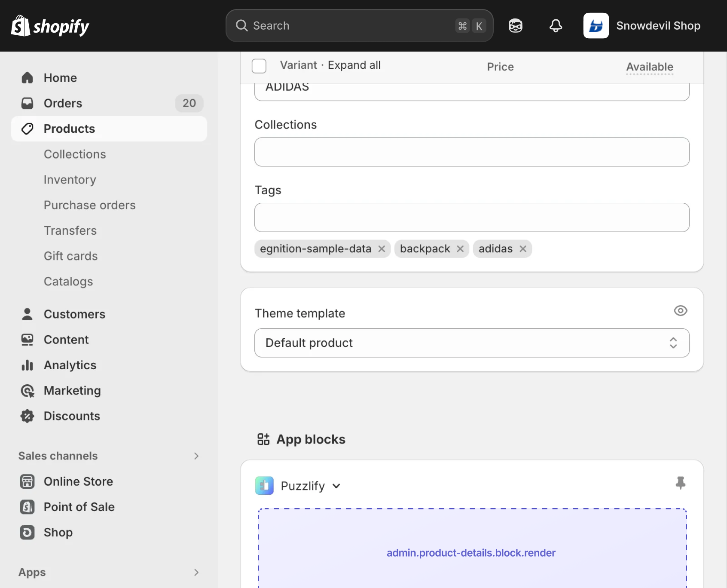Viewport: 727px width, 588px height.
Task: Open the Default product template dropdown
Action: point(472,343)
